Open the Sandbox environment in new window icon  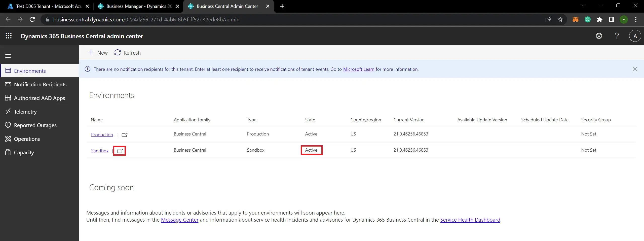120,151
